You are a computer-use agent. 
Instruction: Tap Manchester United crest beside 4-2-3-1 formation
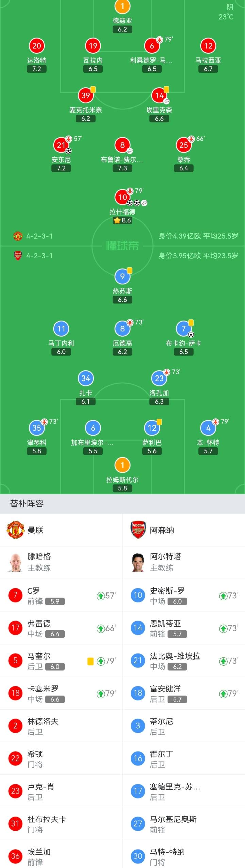click(18, 236)
